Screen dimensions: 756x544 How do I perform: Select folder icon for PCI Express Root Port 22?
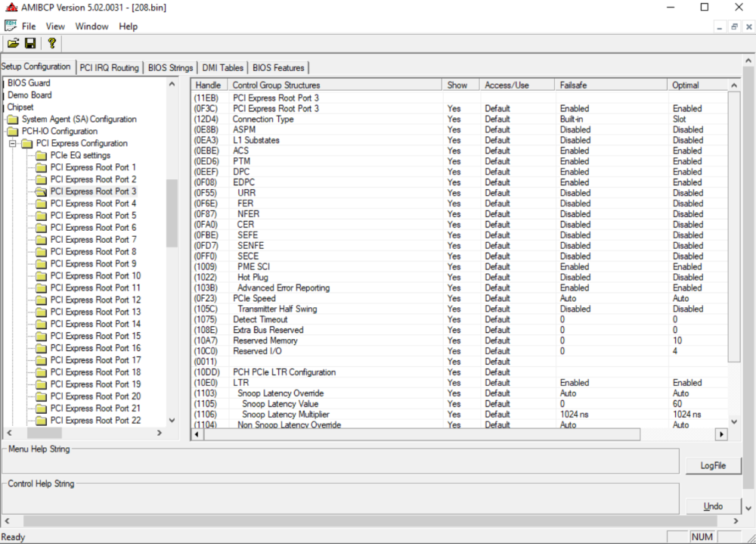pyautogui.click(x=42, y=421)
